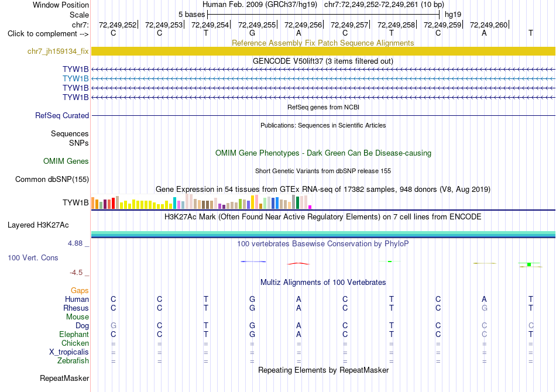Click the Sequences SNPs track label
556x392 pixels.
pos(70,138)
